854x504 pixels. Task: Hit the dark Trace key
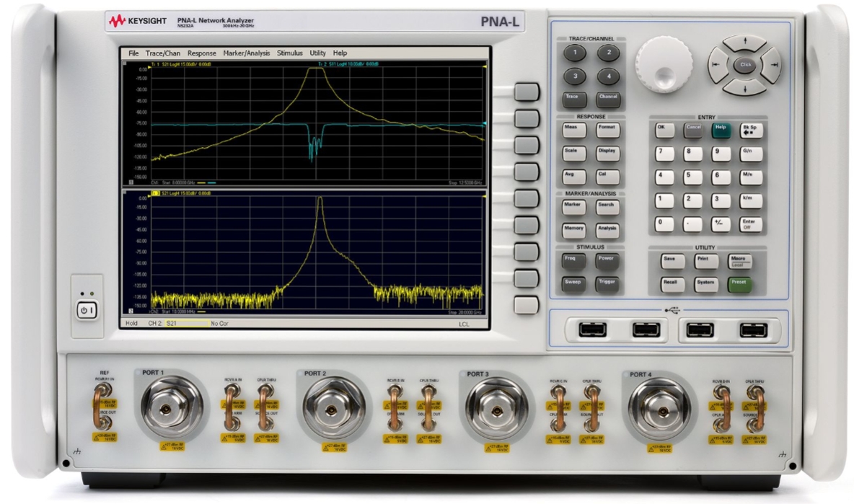click(575, 99)
